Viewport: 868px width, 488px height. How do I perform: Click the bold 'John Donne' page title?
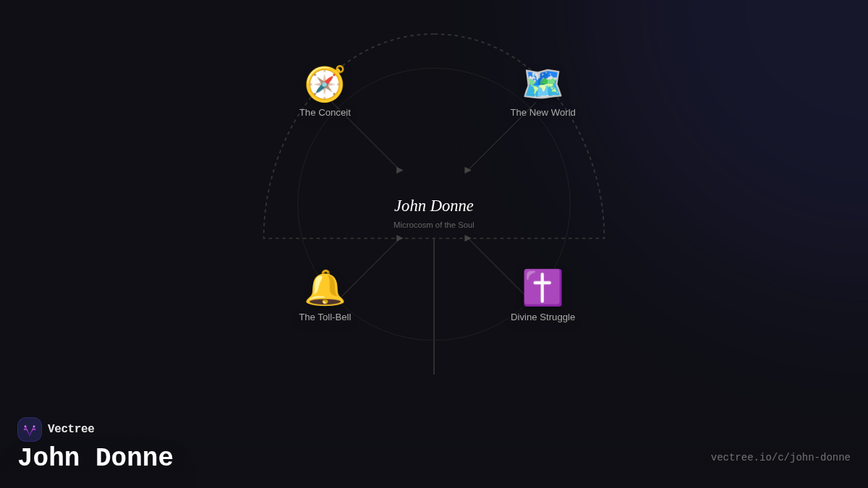[x=95, y=458]
